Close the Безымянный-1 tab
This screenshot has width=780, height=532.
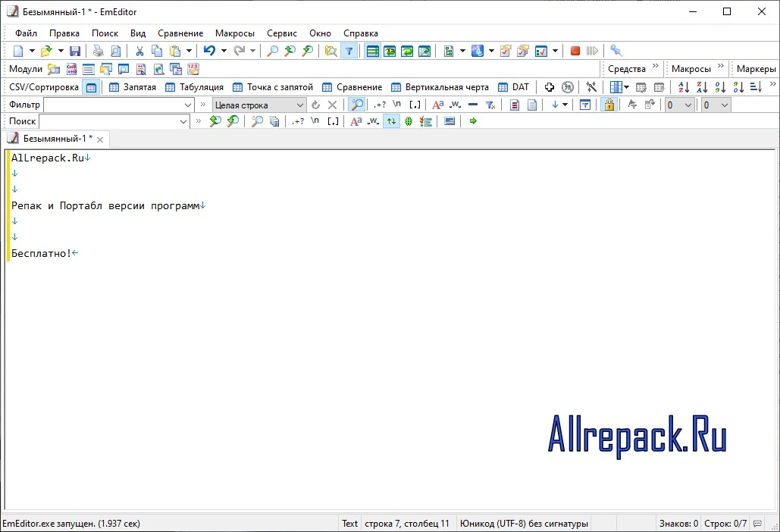(x=100, y=139)
